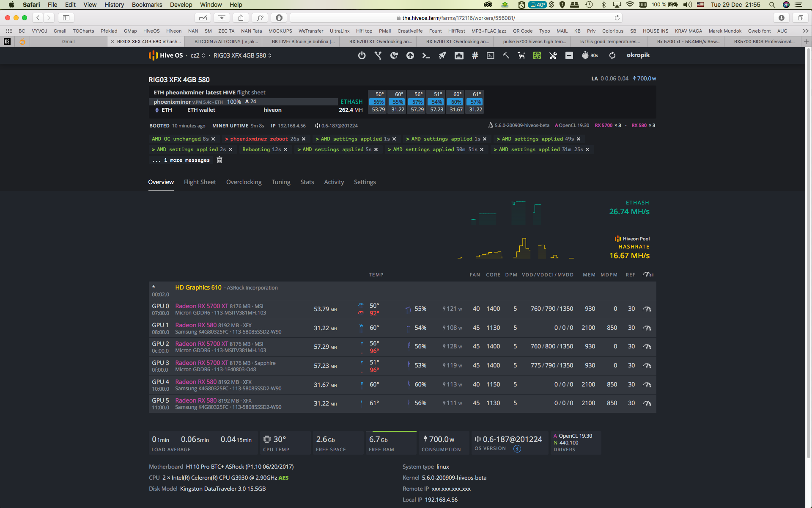
Task: Click the refresh icon beside okropik
Action: tap(612, 55)
